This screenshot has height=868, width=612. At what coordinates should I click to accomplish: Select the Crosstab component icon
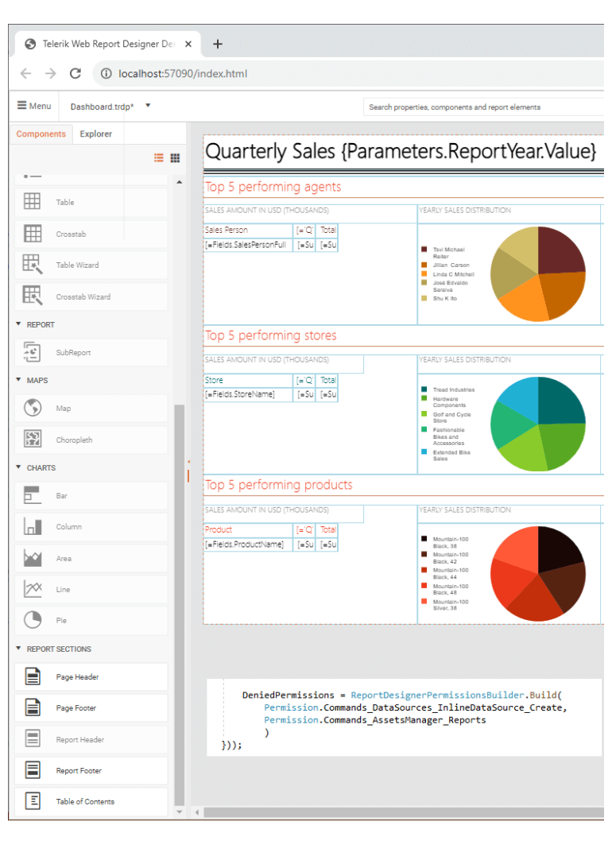(x=32, y=234)
